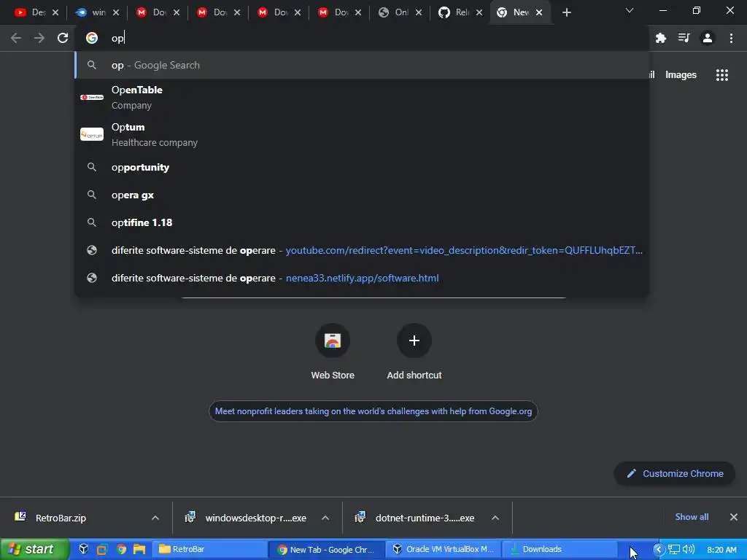This screenshot has height=560, width=747.
Task: Open the Windows start button
Action: [x=34, y=549]
